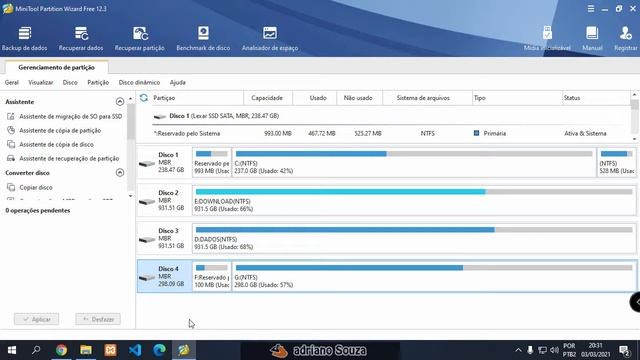The image size is (640, 360).
Task: Open Recuperar partição tool
Action: click(140, 39)
